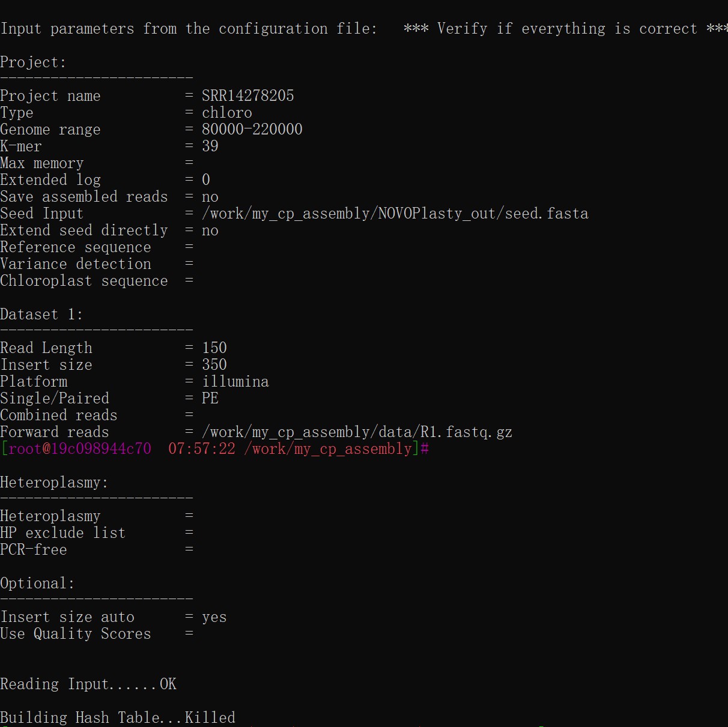This screenshot has height=727, width=728.
Task: Click the Reading Input......OK line
Action: 88,684
